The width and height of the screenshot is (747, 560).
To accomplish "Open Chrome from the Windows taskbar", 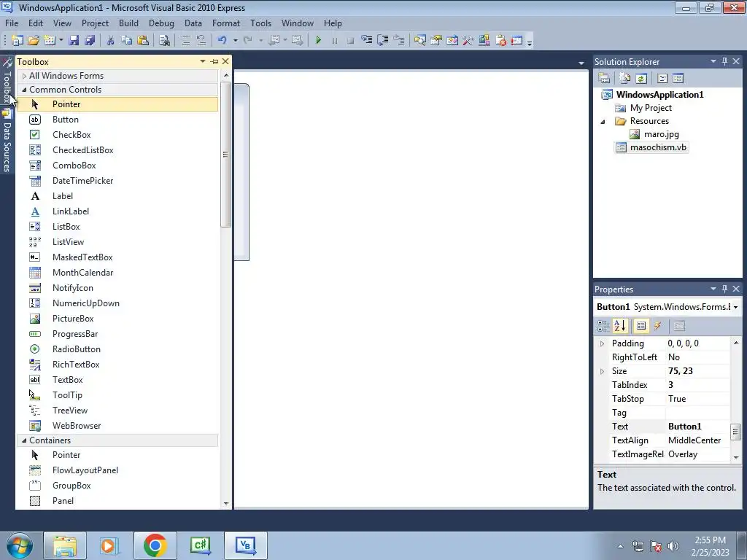I will point(155,545).
